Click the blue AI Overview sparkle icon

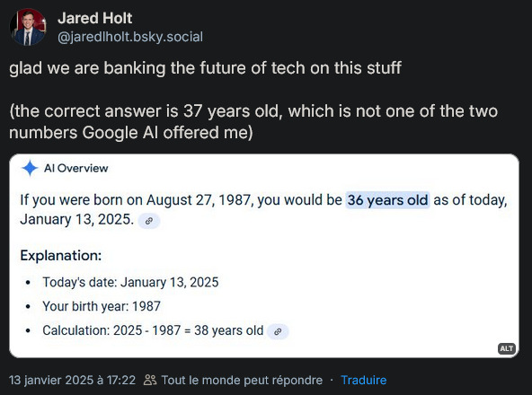pos(30,168)
